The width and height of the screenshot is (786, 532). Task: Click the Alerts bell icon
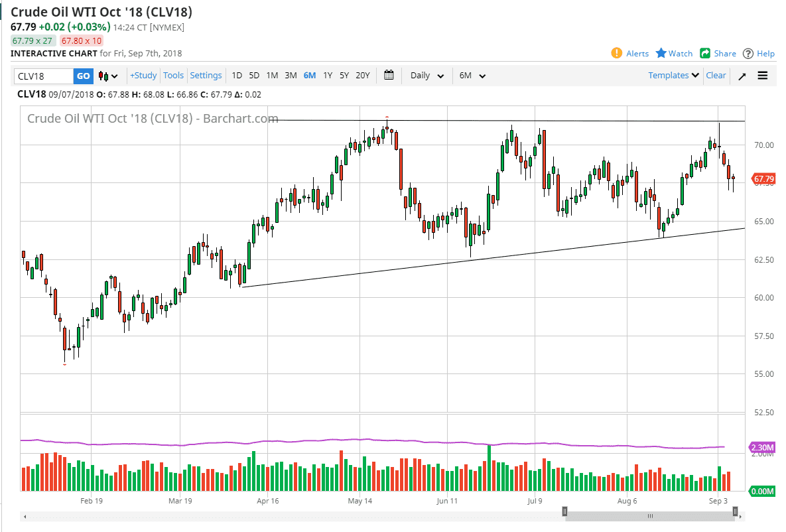pyautogui.click(x=617, y=53)
